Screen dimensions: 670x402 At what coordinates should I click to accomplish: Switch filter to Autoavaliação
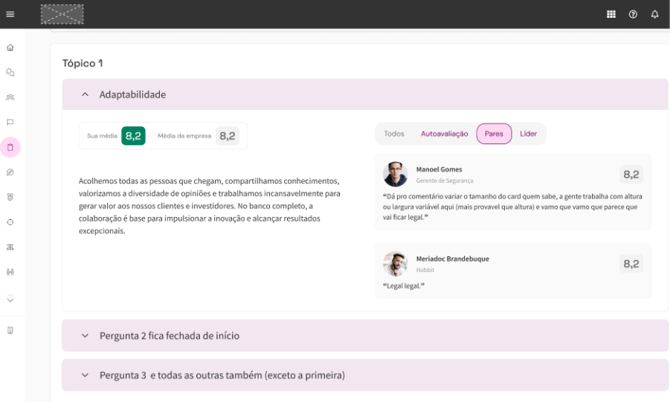coord(444,134)
